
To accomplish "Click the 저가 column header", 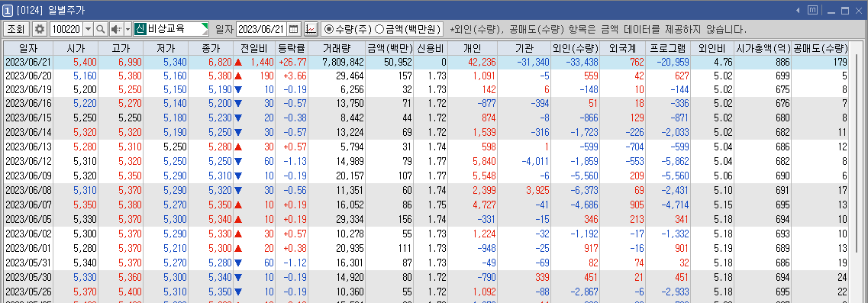I will coord(166,48).
